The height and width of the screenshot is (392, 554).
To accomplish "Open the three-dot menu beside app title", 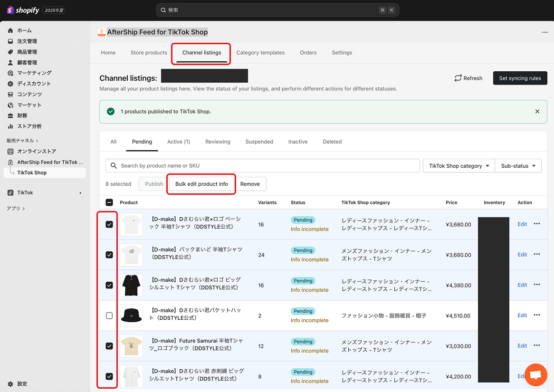I will click(x=544, y=32).
